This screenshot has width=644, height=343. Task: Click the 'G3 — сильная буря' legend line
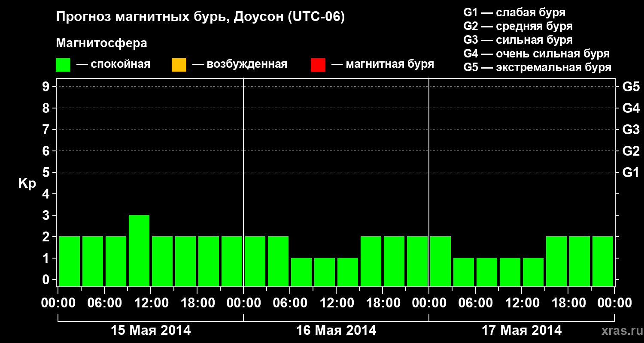[x=518, y=40]
